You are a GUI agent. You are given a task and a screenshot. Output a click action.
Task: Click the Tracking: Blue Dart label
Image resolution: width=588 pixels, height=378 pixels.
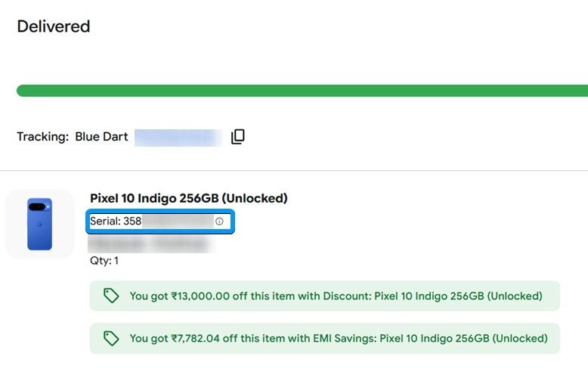[x=73, y=137]
